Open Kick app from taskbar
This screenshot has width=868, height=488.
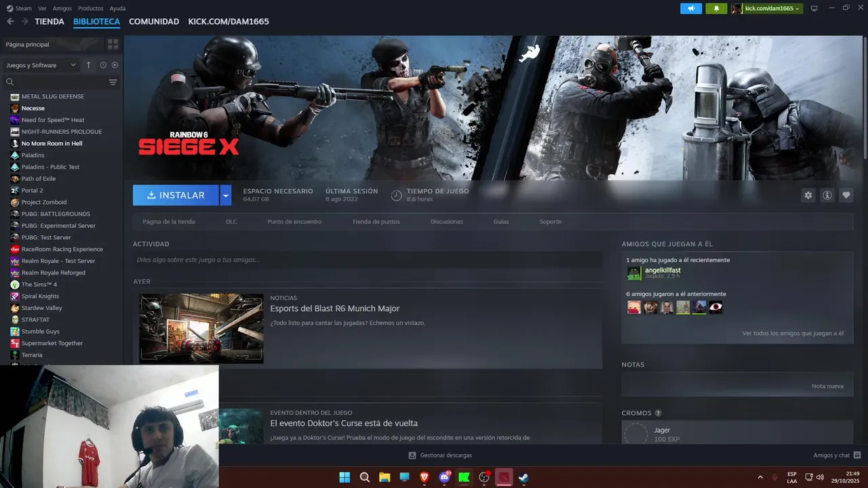coord(465,477)
